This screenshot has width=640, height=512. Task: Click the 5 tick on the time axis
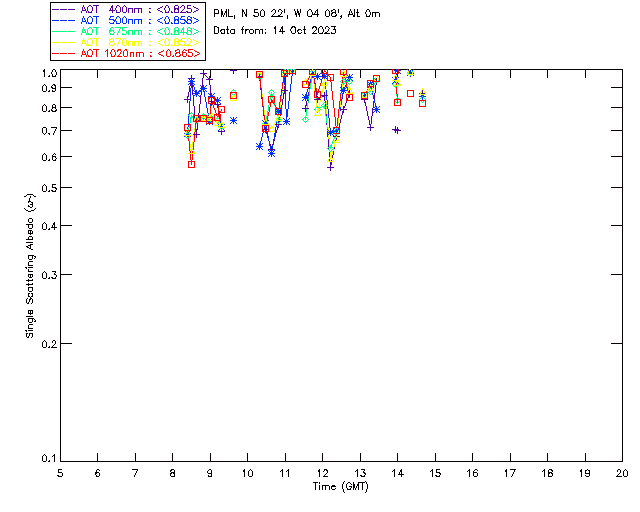point(60,473)
